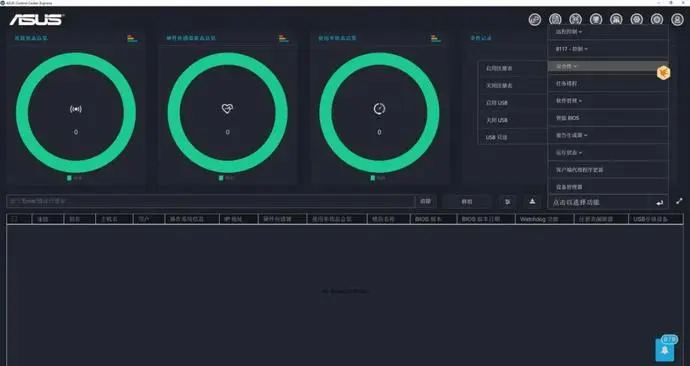Click the broadcast signal icon inside the first ring

(76, 109)
